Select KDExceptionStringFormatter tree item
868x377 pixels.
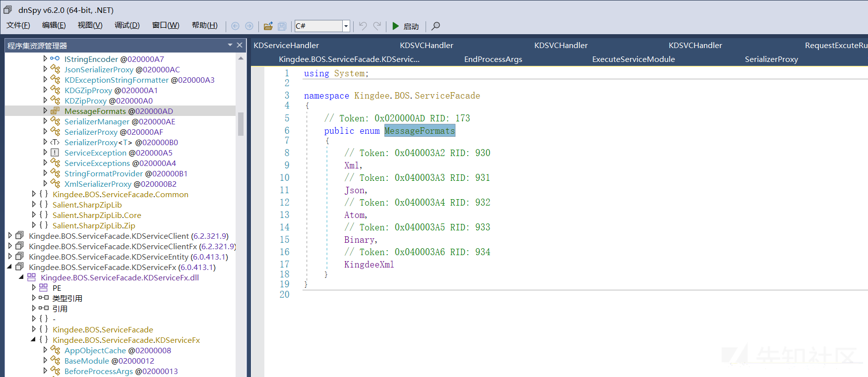(x=139, y=80)
